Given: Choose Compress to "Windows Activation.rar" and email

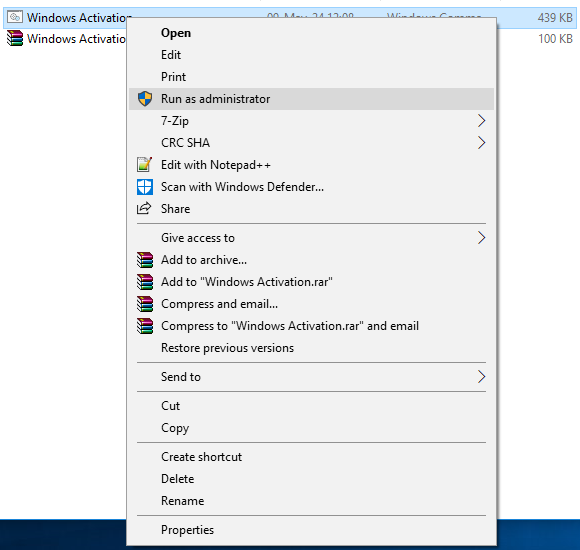Looking at the screenshot, I should coord(311,326).
